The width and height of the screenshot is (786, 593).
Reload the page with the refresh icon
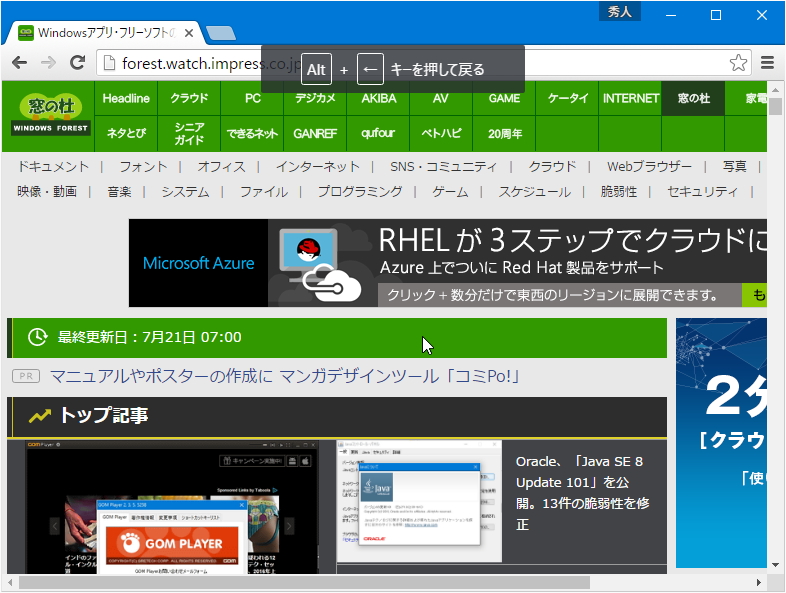(x=77, y=63)
